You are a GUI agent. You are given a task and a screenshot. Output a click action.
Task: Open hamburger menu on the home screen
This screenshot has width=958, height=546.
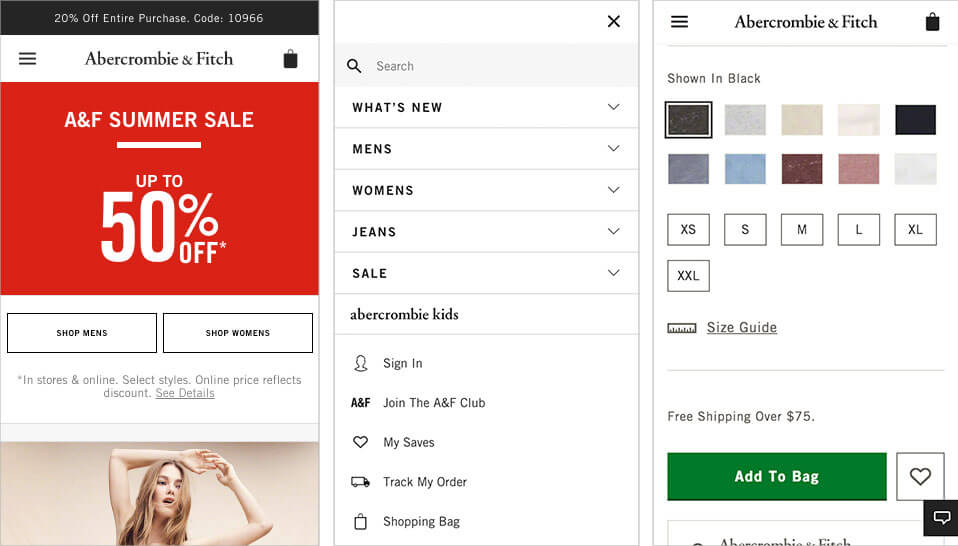coord(27,59)
